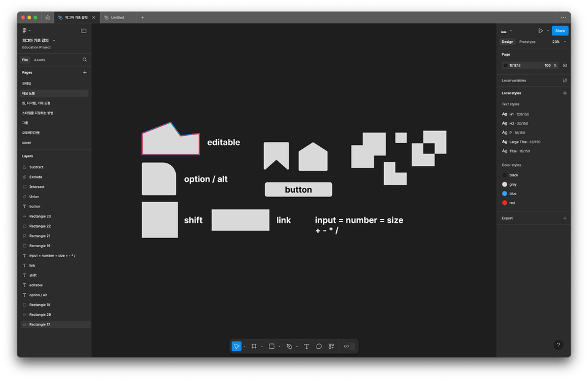Screen dimensions: 588x380
Task: Select the 피그마 기초 강의 file tab
Action: coord(76,18)
